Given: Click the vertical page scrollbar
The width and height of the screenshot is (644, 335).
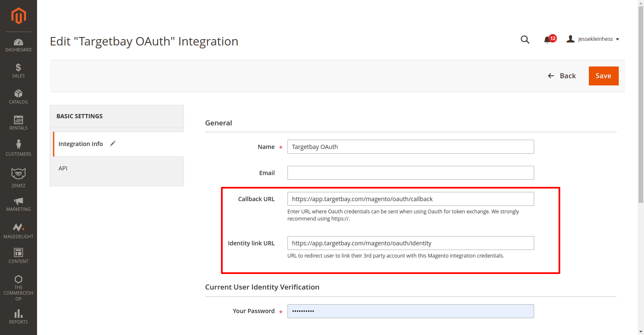Looking at the screenshot, I should click(641, 105).
